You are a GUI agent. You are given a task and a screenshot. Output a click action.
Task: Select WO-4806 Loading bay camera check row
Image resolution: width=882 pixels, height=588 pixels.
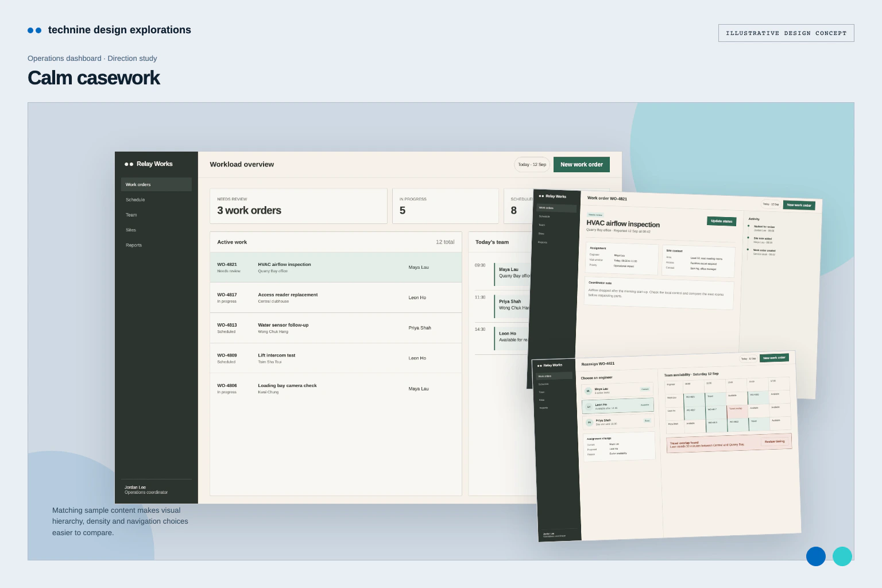pos(336,389)
